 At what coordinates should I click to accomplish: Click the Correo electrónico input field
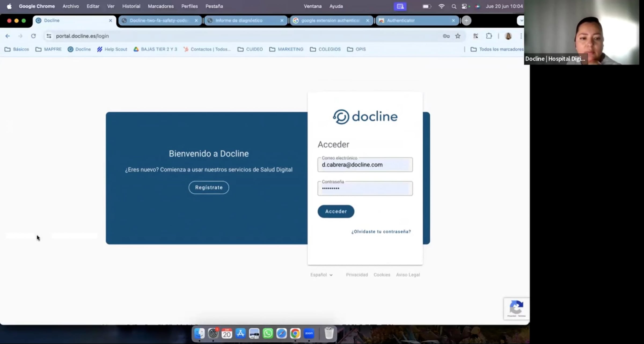coord(365,165)
